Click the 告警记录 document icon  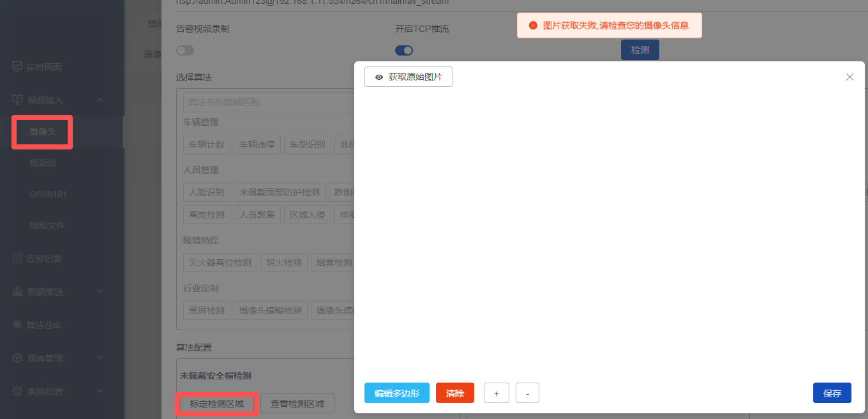17,259
